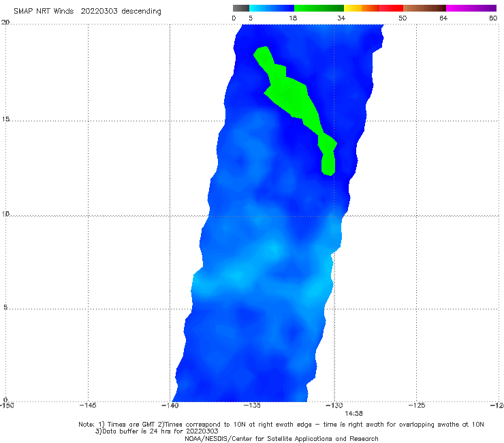
Task: Click the longitude label -140
Action: (x=170, y=405)
